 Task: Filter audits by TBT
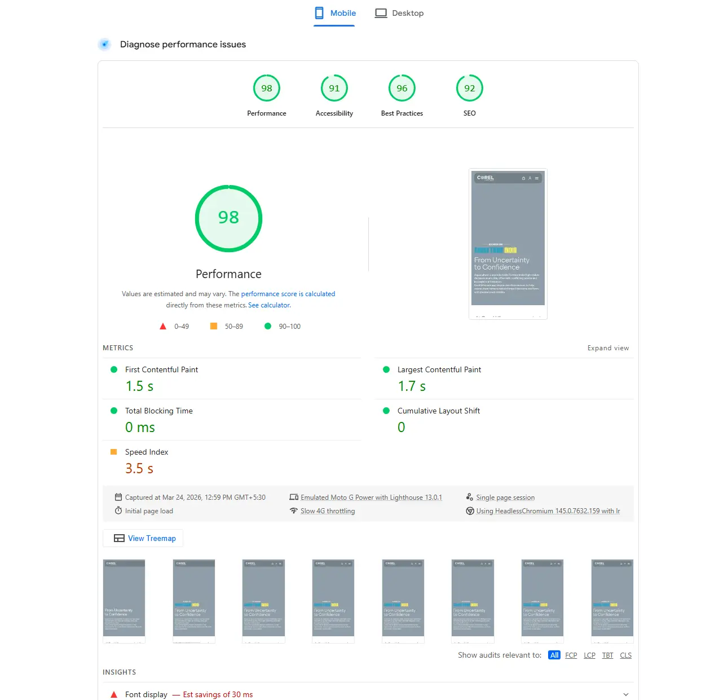607,655
